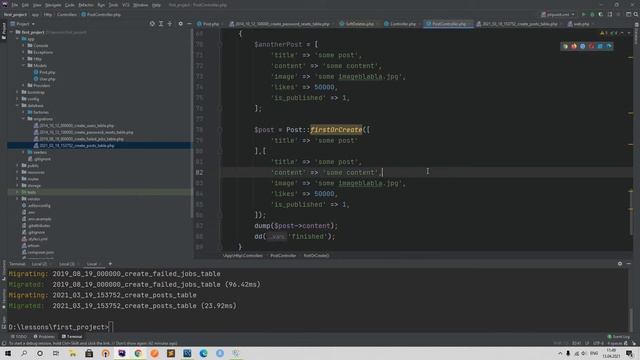Click the Search Everywhere magnifier icon
This screenshot has height=360, width=640.
636,14
